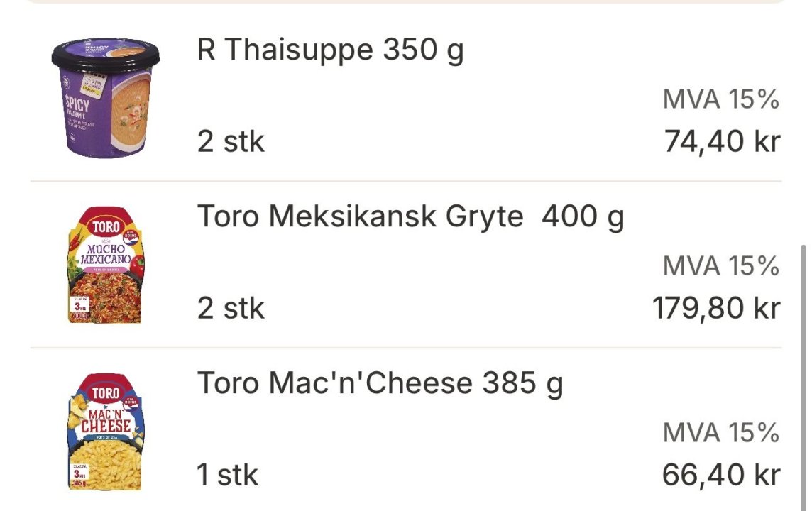Open the R Thaisuppe 350 g item
The image size is (812, 511).
(330, 50)
